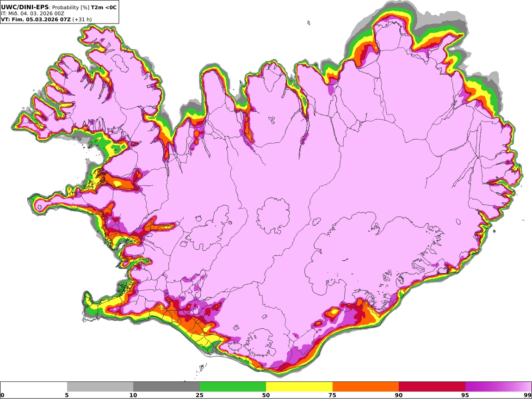Click the dark gray 10–25 legend swatch
Image resolution: width=532 pixels, height=399 pixels.
tap(167, 387)
